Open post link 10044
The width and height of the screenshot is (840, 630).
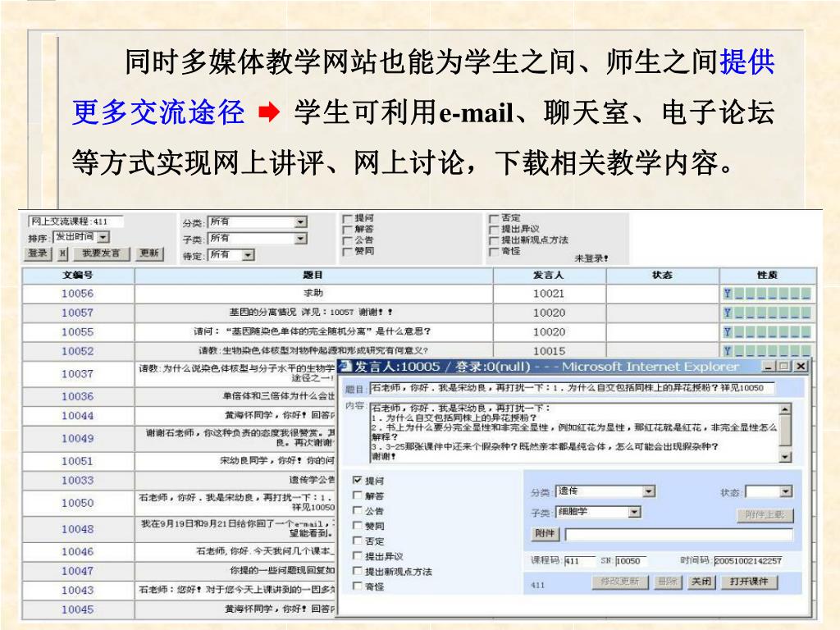point(78,416)
